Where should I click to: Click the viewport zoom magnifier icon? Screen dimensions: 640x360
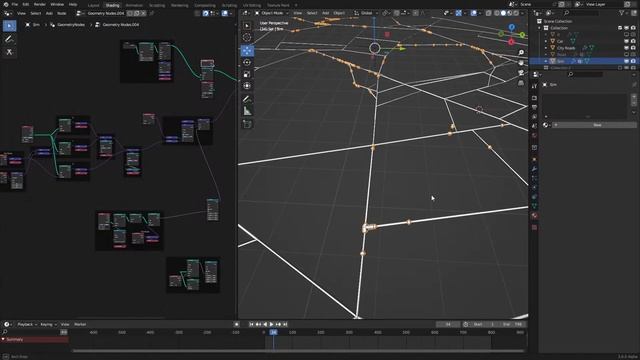(521, 53)
